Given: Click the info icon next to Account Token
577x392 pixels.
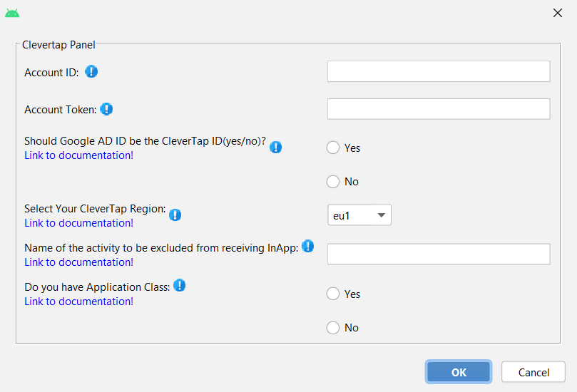Looking at the screenshot, I should (106, 109).
